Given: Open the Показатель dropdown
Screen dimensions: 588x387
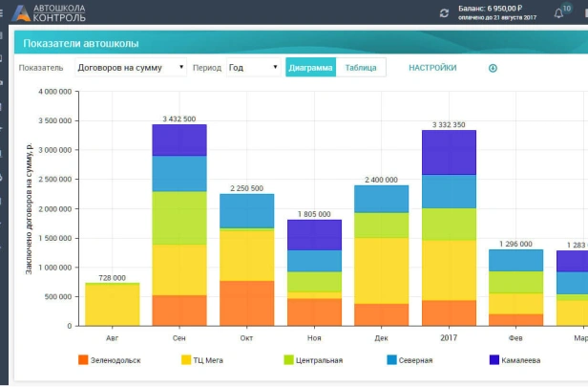Looking at the screenshot, I should [x=129, y=68].
